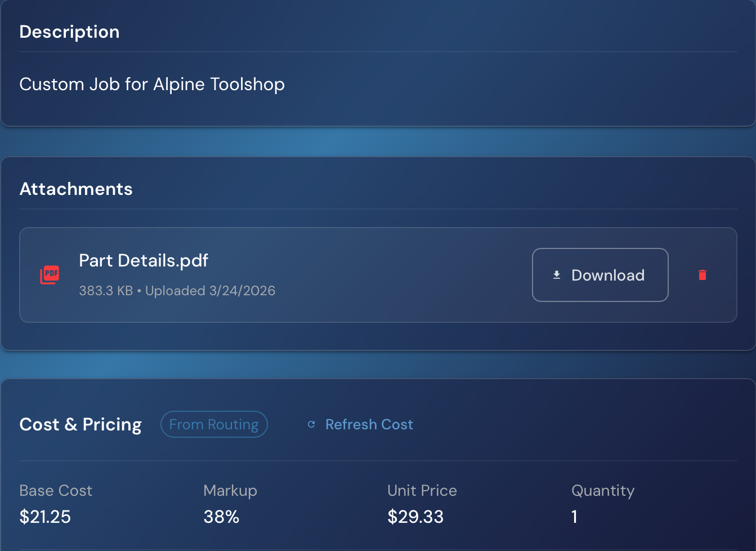This screenshot has width=756, height=551.
Task: Click the Cost & Pricing heading
Action: [80, 424]
